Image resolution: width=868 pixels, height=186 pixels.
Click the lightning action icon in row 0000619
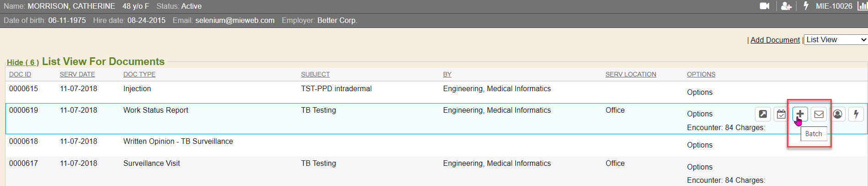856,114
